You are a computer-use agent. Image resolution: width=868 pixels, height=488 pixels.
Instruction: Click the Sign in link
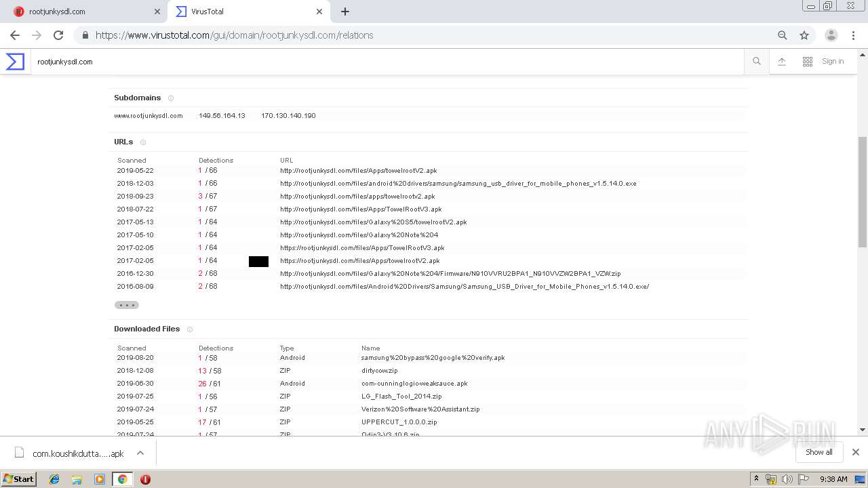(833, 62)
